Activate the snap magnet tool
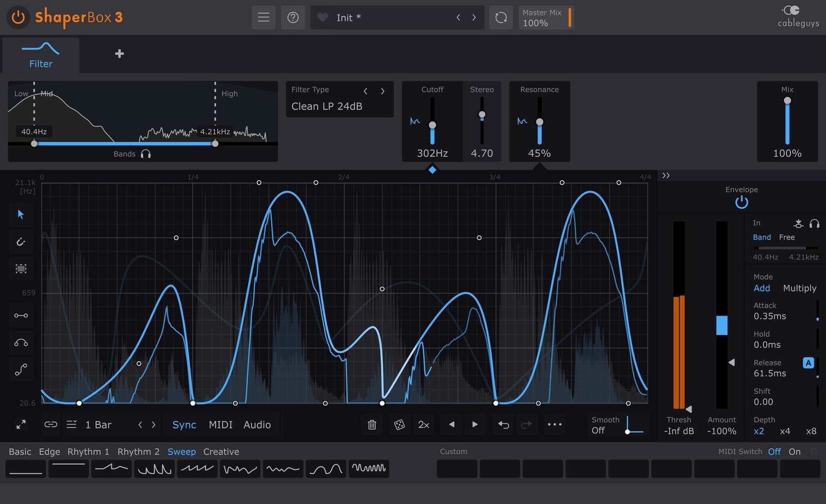Viewport: 826px width, 504px height. click(21, 242)
